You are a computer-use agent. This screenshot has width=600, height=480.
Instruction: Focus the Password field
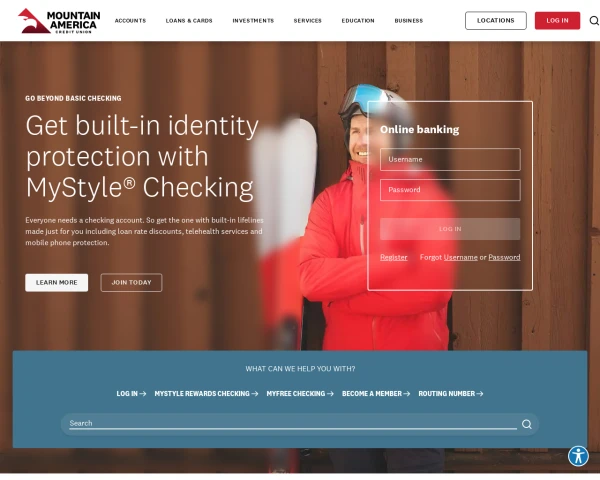(450, 190)
